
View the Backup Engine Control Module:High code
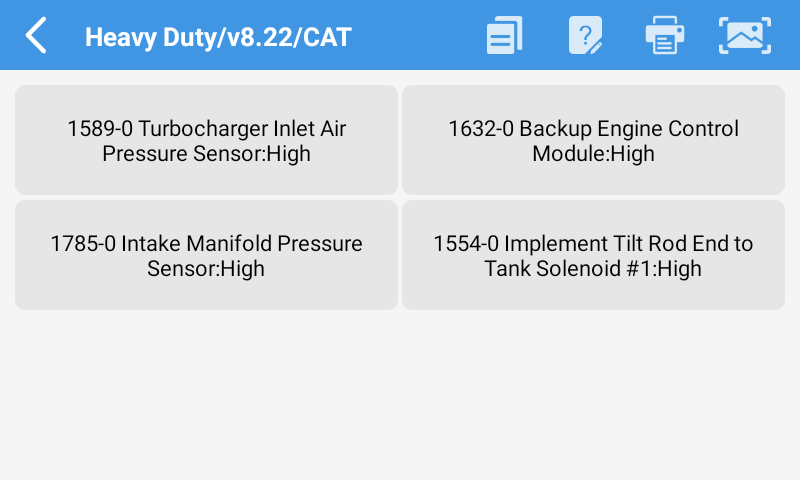pyautogui.click(x=593, y=140)
